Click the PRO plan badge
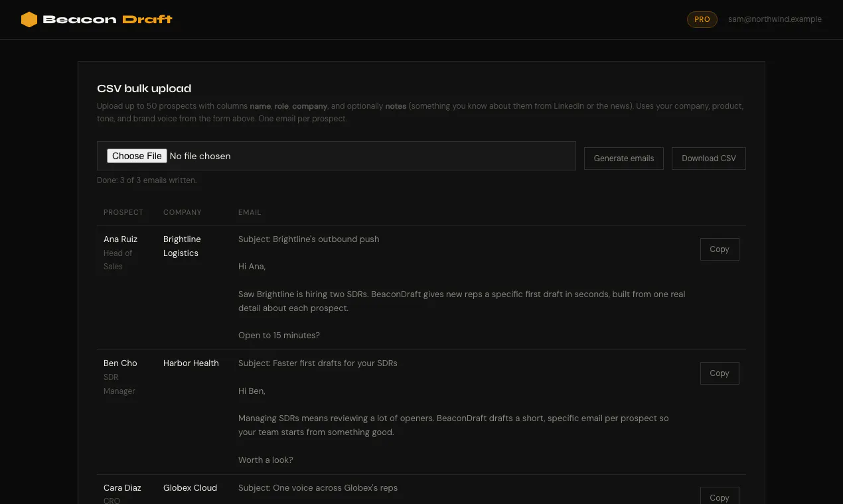843x504 pixels. point(702,19)
